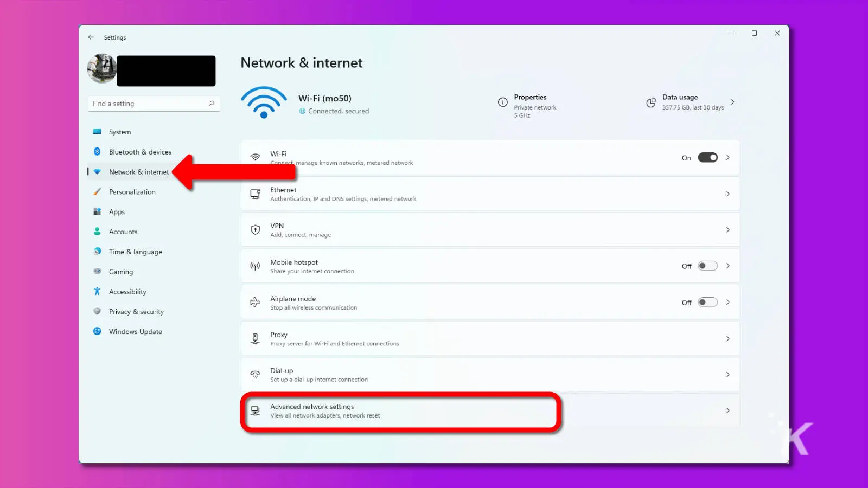The width and height of the screenshot is (868, 488).
Task: Click the Properties info icon
Action: point(503,102)
